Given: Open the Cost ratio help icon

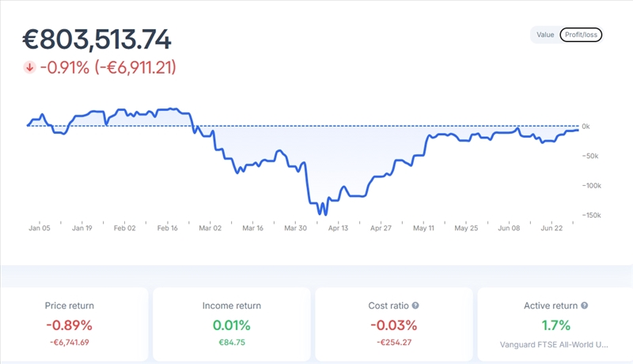Looking at the screenshot, I should (415, 305).
